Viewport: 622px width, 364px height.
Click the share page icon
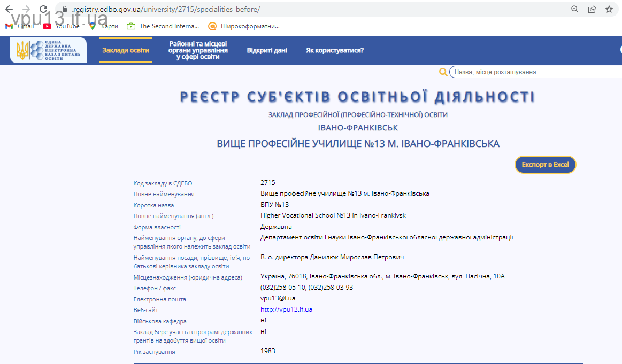tap(592, 9)
